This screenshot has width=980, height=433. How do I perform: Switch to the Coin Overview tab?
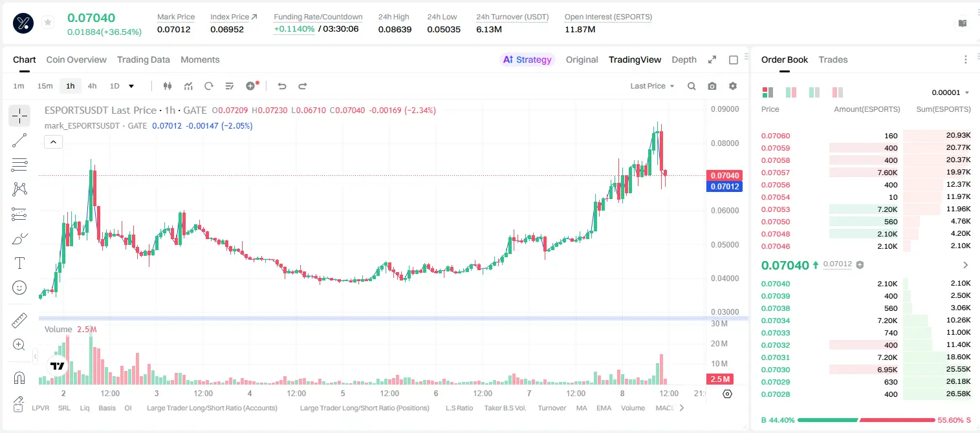76,59
